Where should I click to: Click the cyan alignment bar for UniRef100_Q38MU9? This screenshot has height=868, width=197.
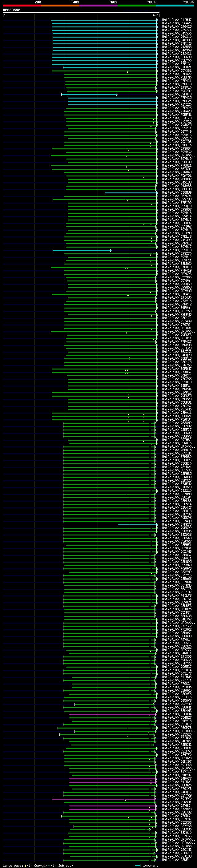(131, 193)
